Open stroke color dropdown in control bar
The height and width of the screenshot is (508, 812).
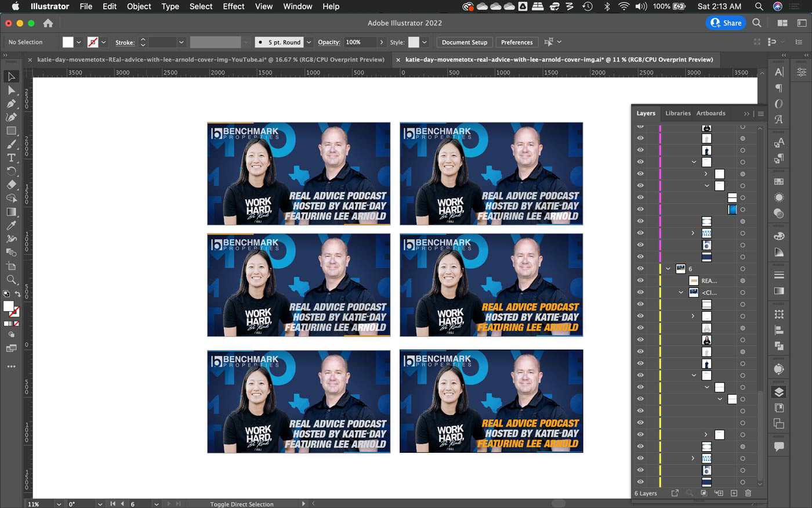point(104,42)
